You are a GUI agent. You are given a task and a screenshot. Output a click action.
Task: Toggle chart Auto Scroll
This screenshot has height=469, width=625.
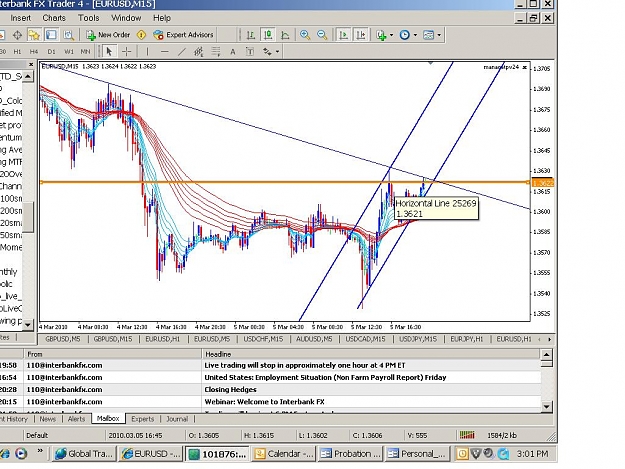(x=343, y=35)
